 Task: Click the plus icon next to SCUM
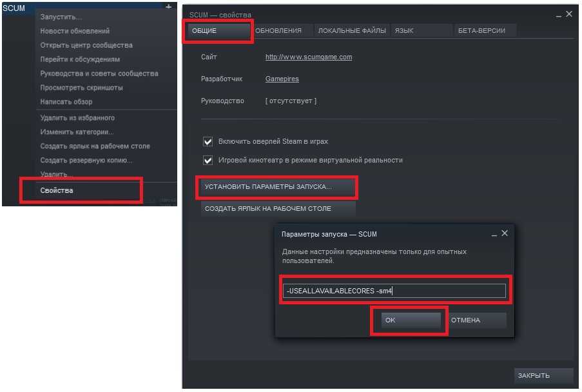point(168,6)
